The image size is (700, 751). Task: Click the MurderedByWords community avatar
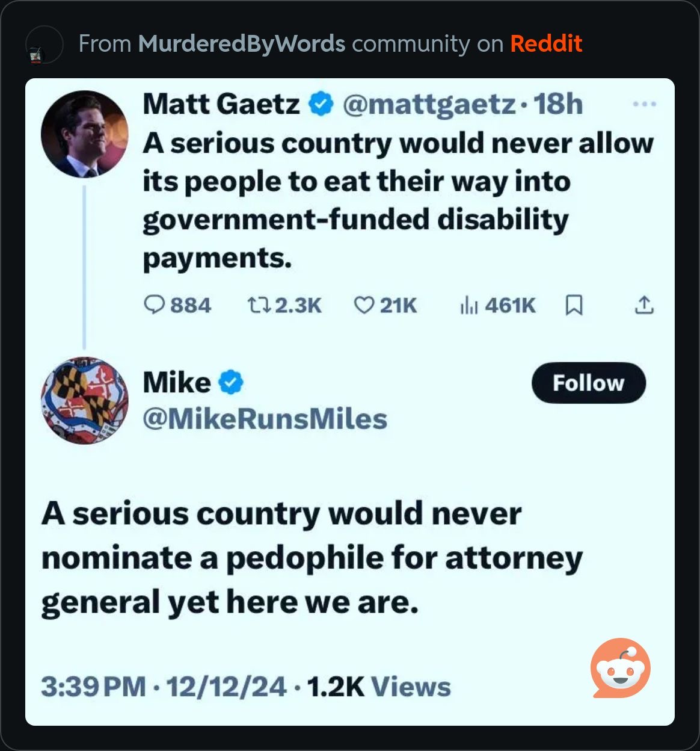tap(45, 45)
